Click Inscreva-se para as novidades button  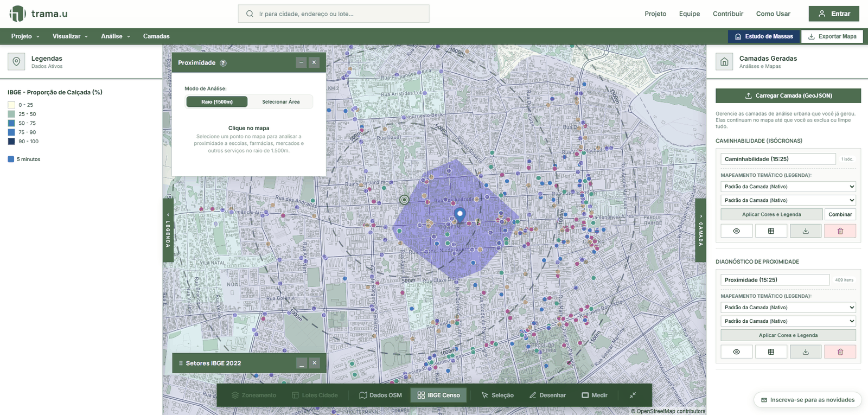point(808,400)
